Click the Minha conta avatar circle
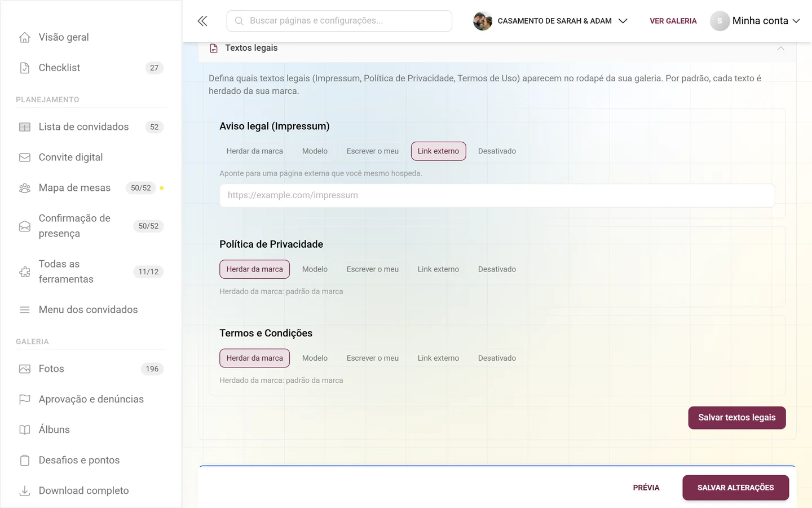 coord(720,21)
